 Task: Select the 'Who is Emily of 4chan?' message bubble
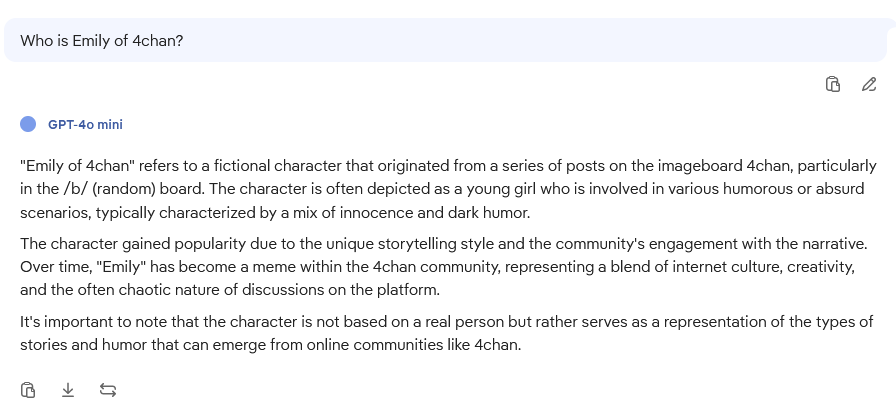click(x=445, y=41)
